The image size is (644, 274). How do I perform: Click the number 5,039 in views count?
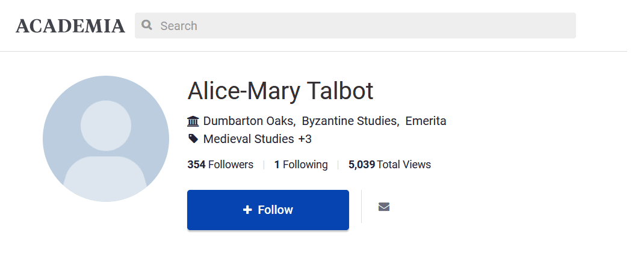[x=362, y=165]
